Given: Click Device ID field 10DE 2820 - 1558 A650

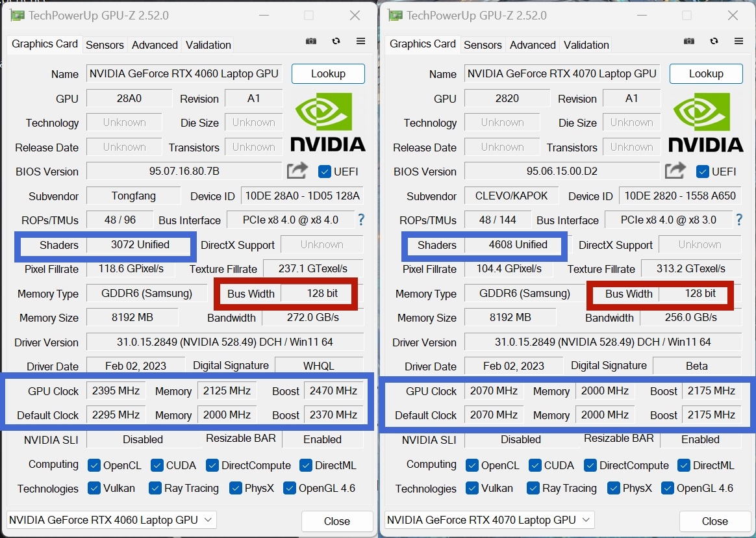Looking at the screenshot, I should point(680,196).
